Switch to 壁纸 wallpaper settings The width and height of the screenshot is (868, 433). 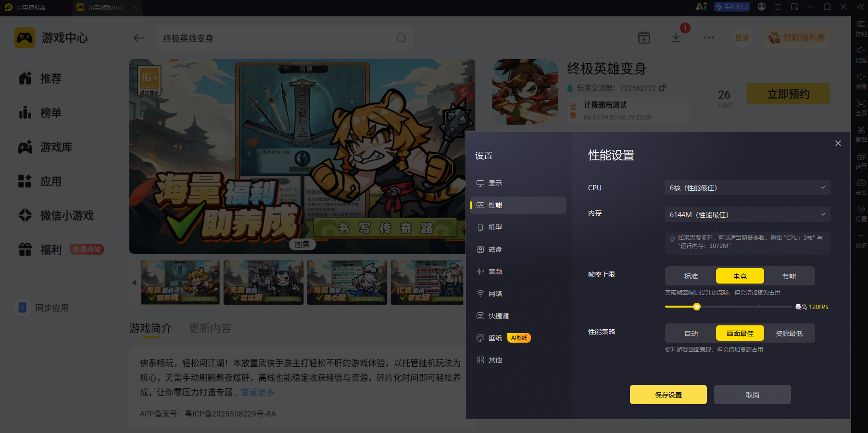(x=518, y=338)
